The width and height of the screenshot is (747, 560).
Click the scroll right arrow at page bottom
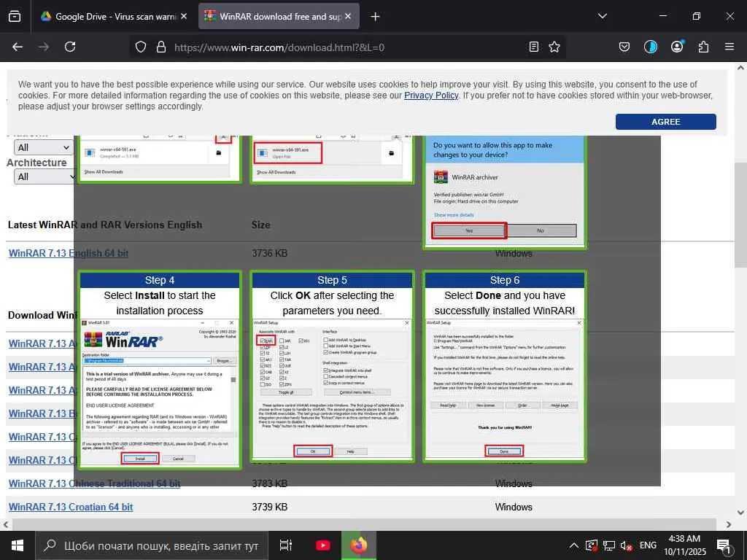pos(729,524)
